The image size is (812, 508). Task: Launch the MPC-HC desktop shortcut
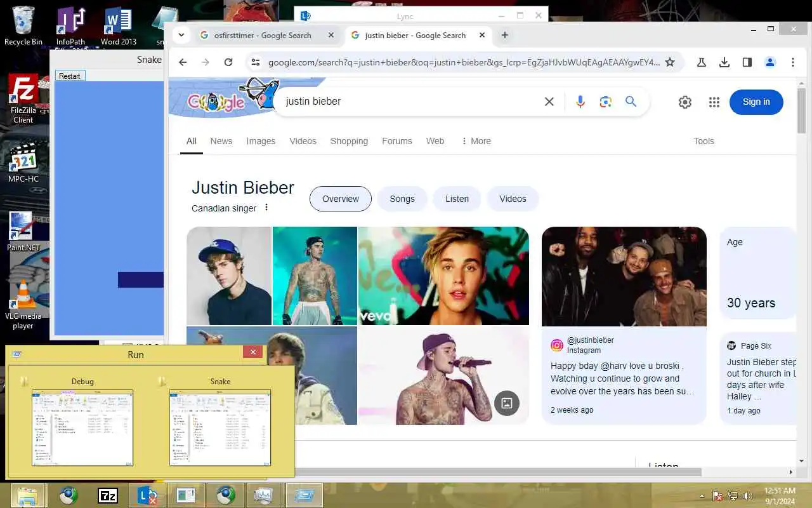pos(23,162)
